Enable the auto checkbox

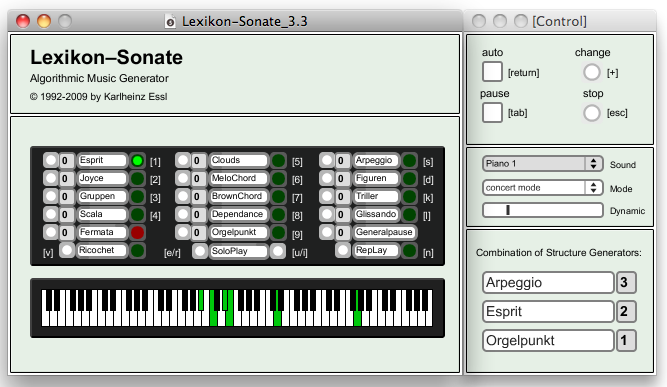tap(492, 71)
